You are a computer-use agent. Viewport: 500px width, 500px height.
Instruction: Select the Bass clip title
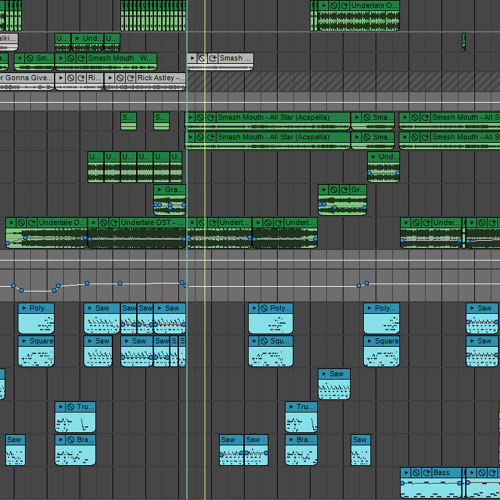(441, 473)
